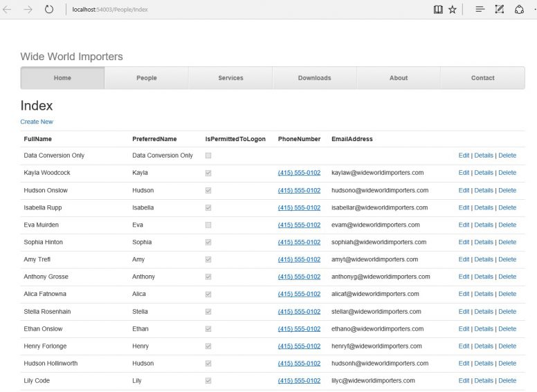Click the Anthony preferred name cell
The width and height of the screenshot is (537, 392).
pyautogui.click(x=143, y=277)
